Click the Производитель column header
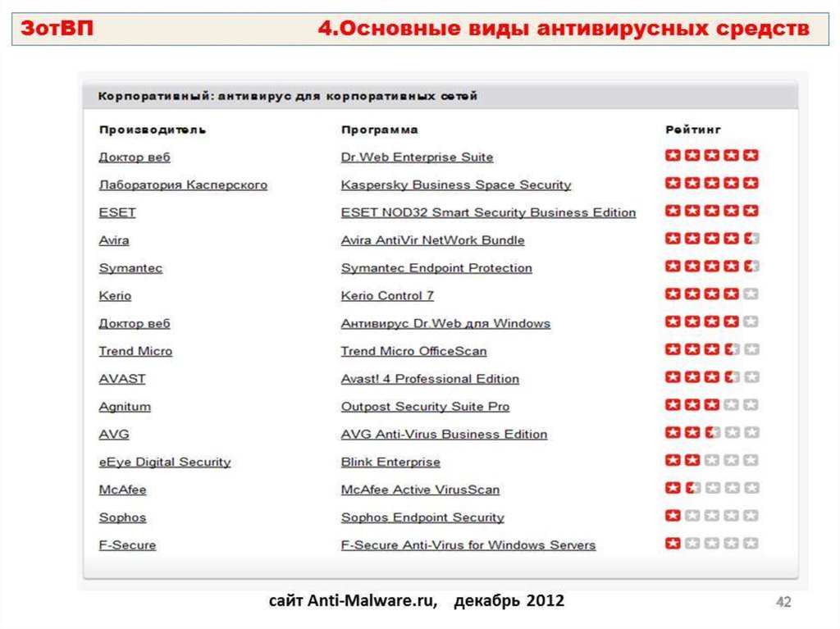The image size is (840, 629). (152, 130)
